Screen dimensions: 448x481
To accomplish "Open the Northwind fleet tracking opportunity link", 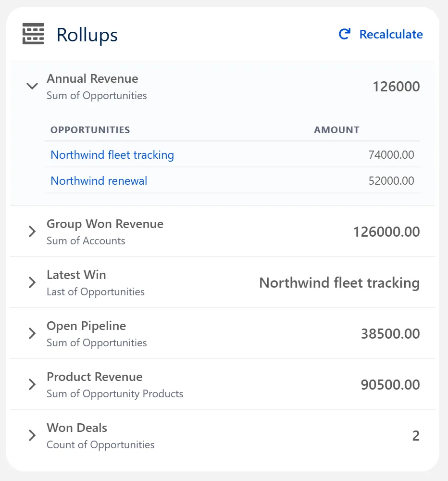I will coord(112,155).
